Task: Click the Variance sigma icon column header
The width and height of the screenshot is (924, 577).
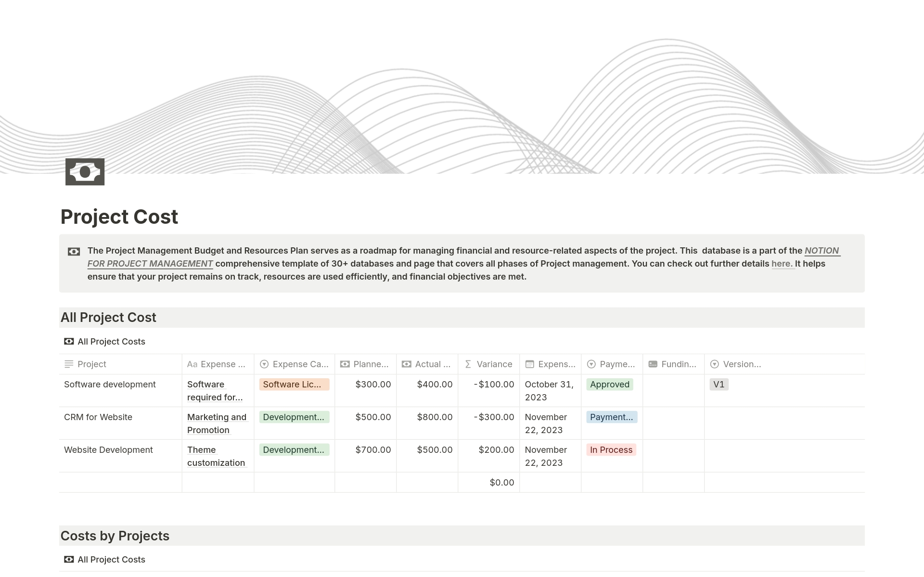Action: pyautogui.click(x=467, y=364)
